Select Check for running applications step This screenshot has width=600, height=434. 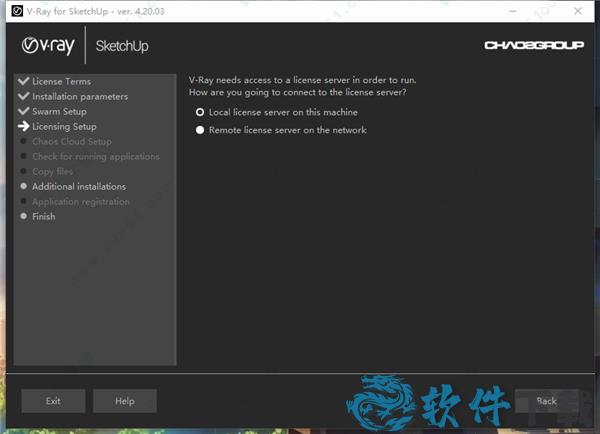pos(95,157)
